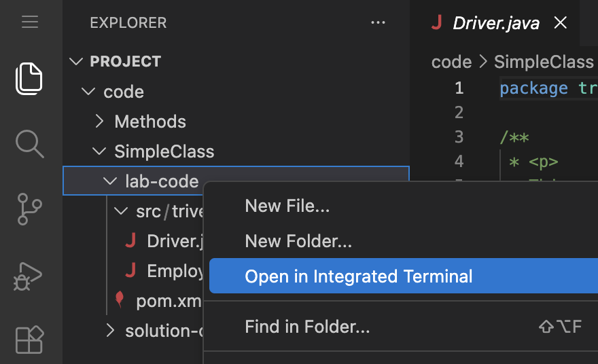This screenshot has width=598, height=364.
Task: Place cursor on the * <p> line
Action: point(533,162)
